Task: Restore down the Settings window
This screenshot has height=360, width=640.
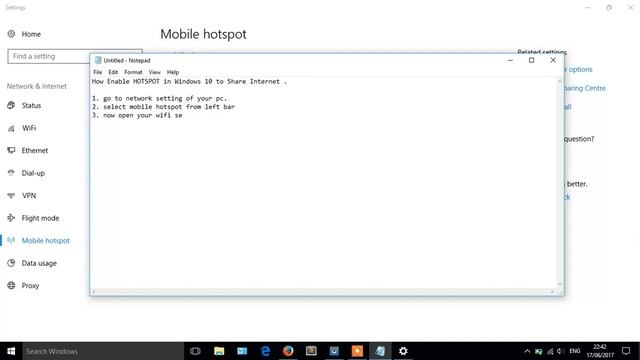Action: (609, 7)
